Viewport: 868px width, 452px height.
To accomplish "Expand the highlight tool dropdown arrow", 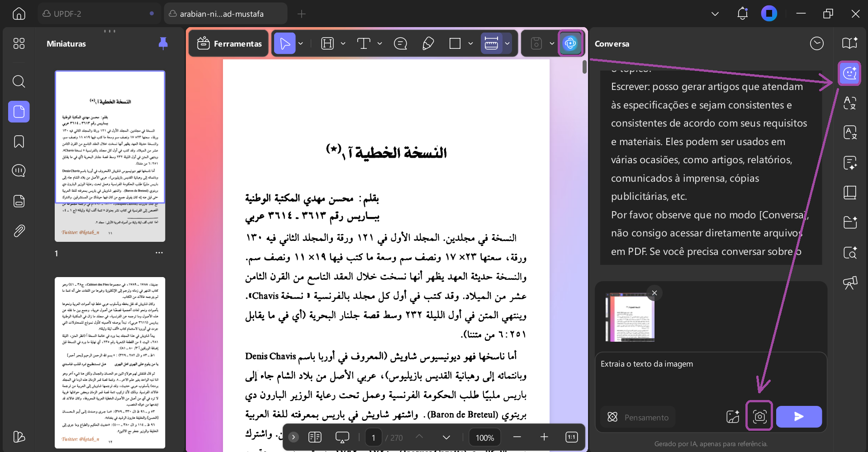I will coord(343,43).
